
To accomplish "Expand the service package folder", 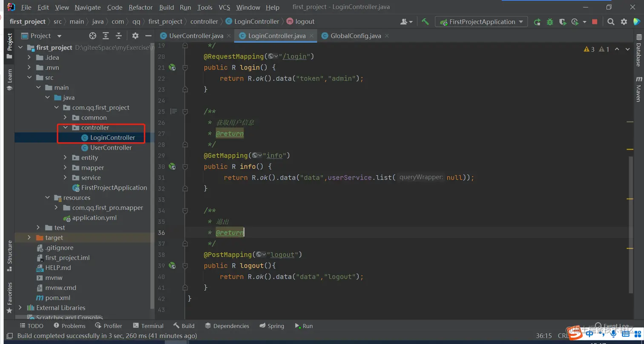I will [65, 177].
